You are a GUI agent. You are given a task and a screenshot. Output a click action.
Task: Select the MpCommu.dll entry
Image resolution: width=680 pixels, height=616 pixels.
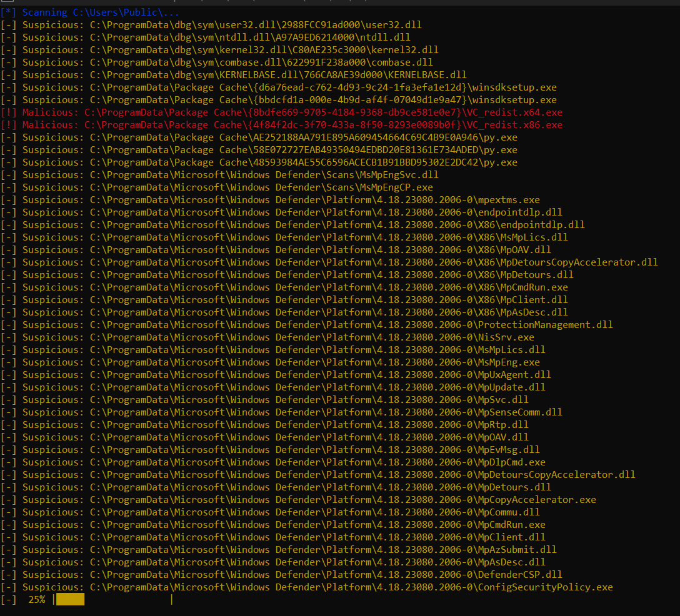click(x=270, y=512)
